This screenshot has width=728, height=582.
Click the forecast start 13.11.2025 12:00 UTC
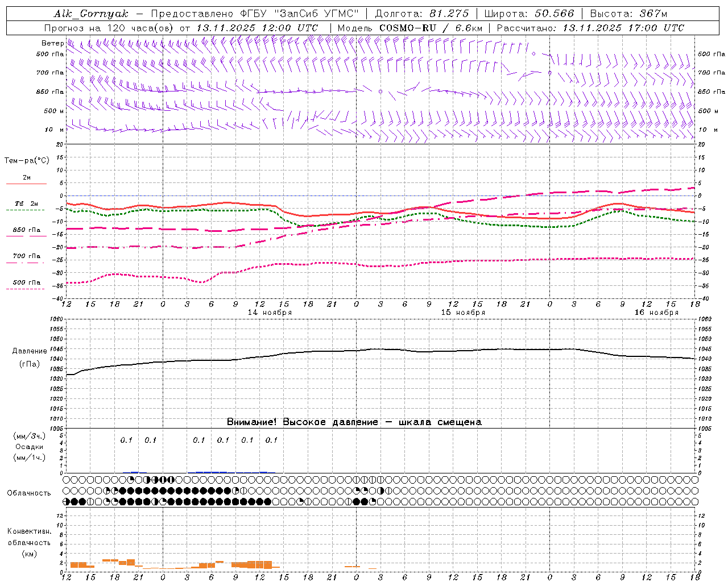click(x=257, y=28)
